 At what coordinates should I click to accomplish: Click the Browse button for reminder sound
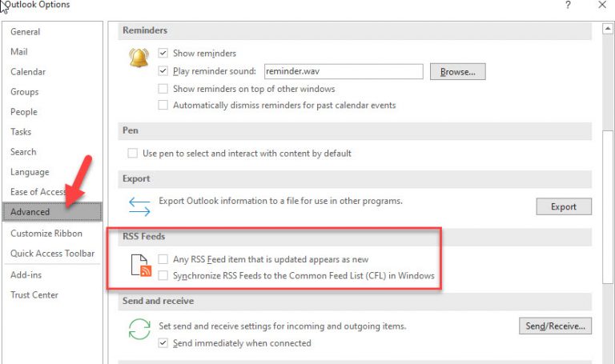point(458,72)
